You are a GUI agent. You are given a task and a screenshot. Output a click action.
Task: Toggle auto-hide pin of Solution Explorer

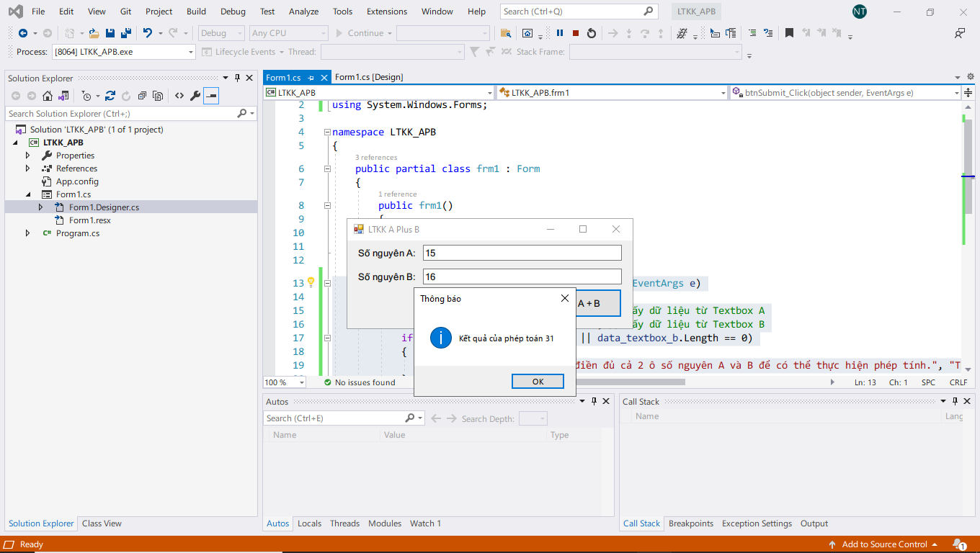point(237,78)
